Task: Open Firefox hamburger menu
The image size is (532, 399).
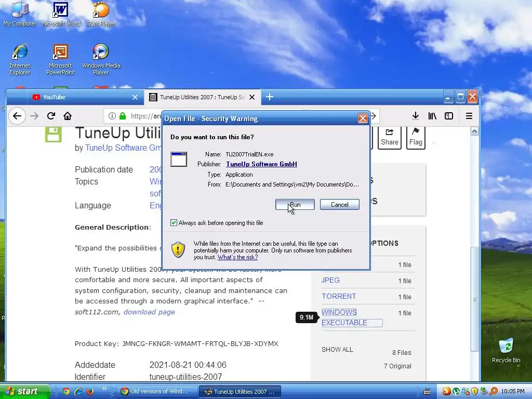Action: (x=469, y=116)
